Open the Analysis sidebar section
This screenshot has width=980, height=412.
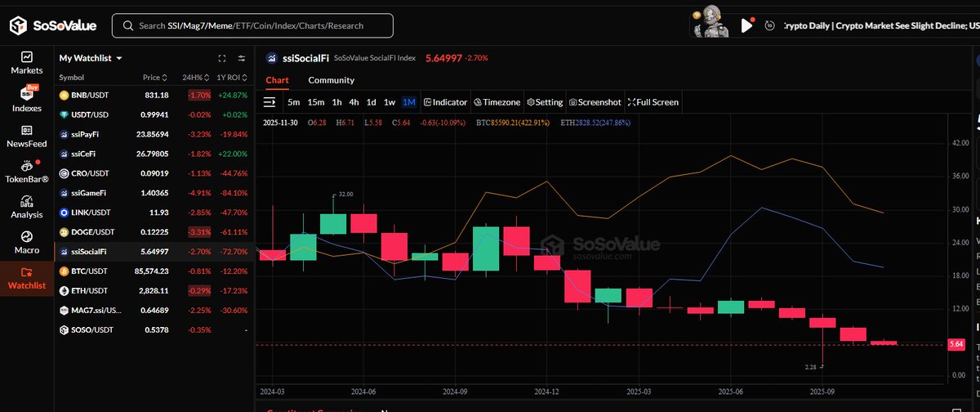(27, 207)
